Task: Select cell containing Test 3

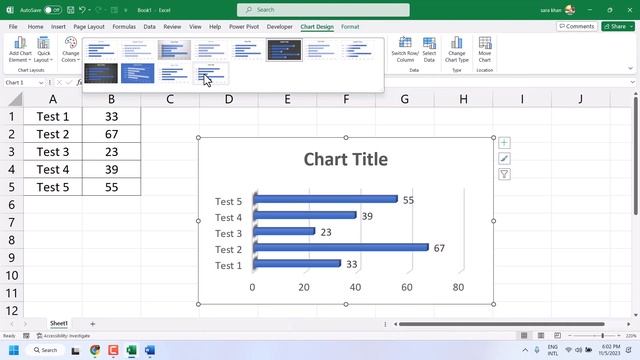Action: point(53,152)
